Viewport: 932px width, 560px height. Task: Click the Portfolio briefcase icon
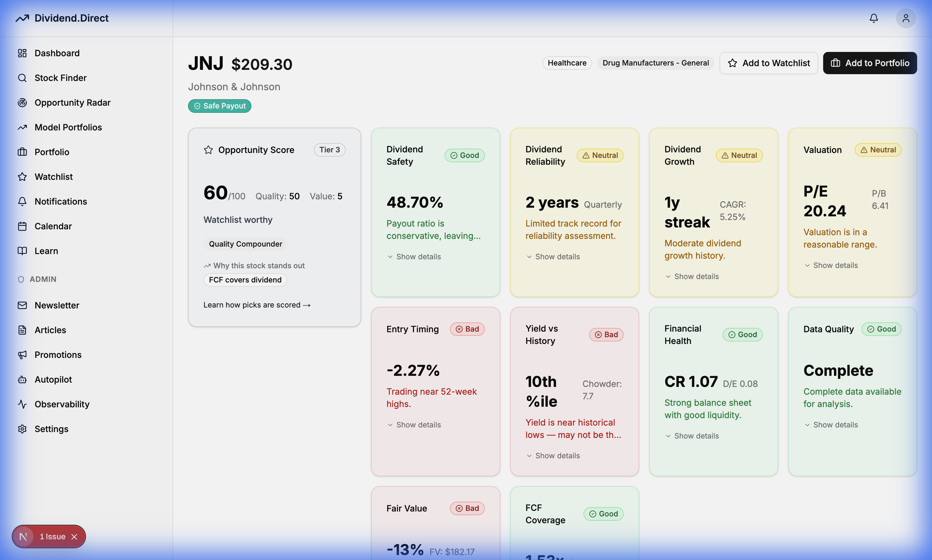(x=22, y=152)
